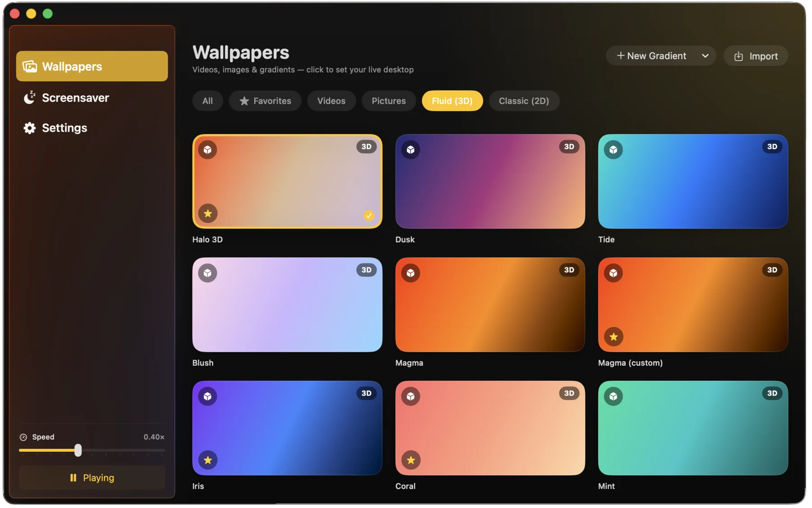Viewport: 812px width, 508px height.
Task: Click the 3D badge on Mint wallpaper
Action: [x=772, y=393]
